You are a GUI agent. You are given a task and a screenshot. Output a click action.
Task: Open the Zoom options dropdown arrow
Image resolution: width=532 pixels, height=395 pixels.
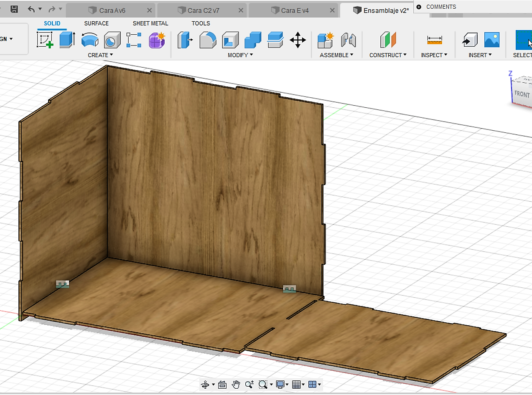pos(272,385)
